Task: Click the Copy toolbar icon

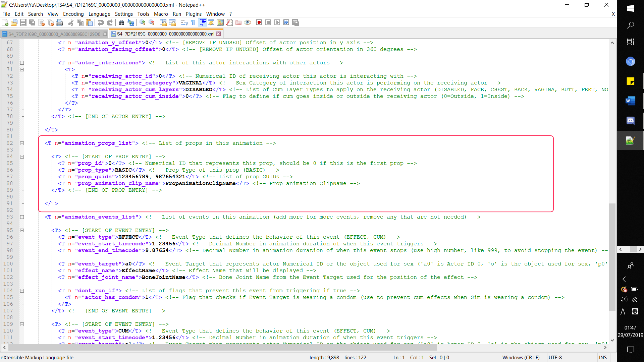Action: click(x=80, y=22)
